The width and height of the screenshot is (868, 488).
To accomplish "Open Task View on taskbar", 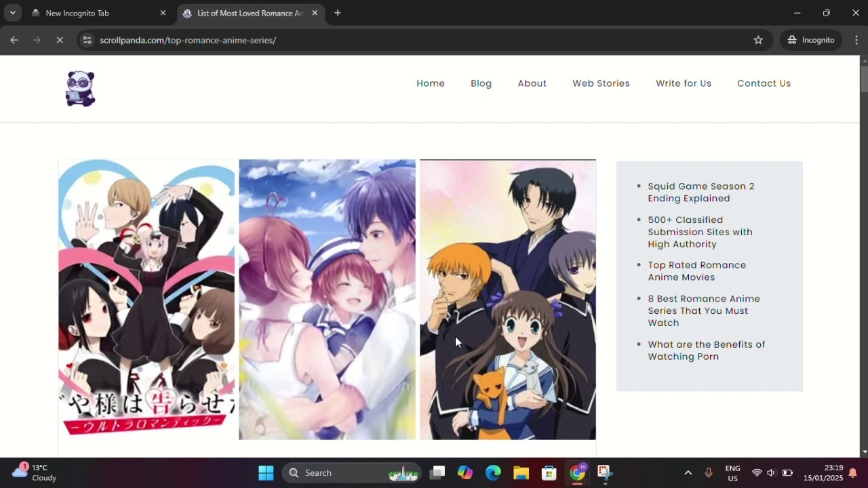I will pyautogui.click(x=437, y=473).
